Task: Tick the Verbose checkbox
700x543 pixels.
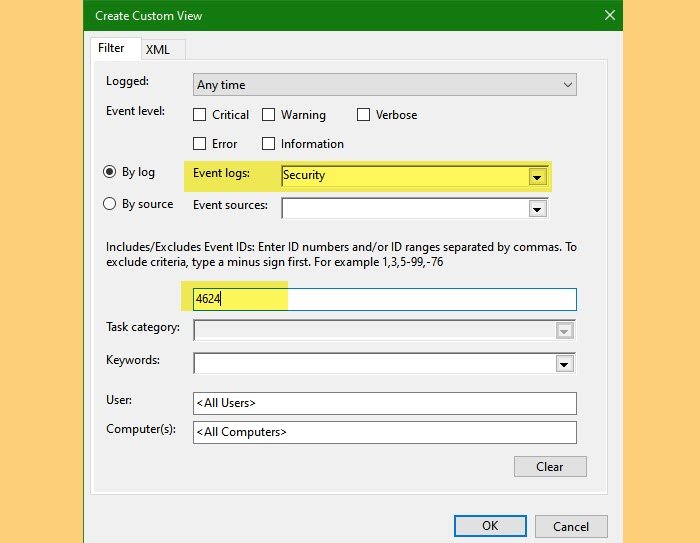Action: tap(363, 115)
